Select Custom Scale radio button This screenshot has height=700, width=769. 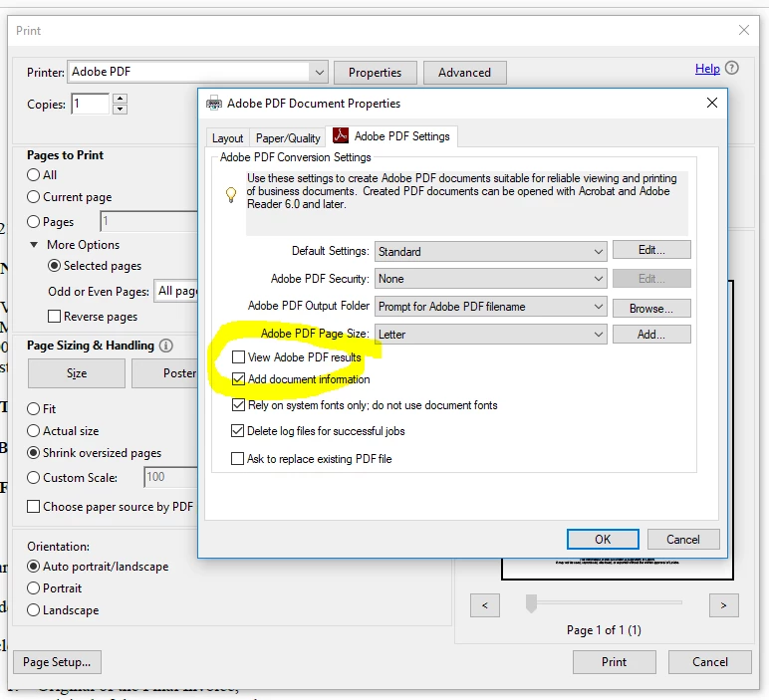click(x=33, y=477)
